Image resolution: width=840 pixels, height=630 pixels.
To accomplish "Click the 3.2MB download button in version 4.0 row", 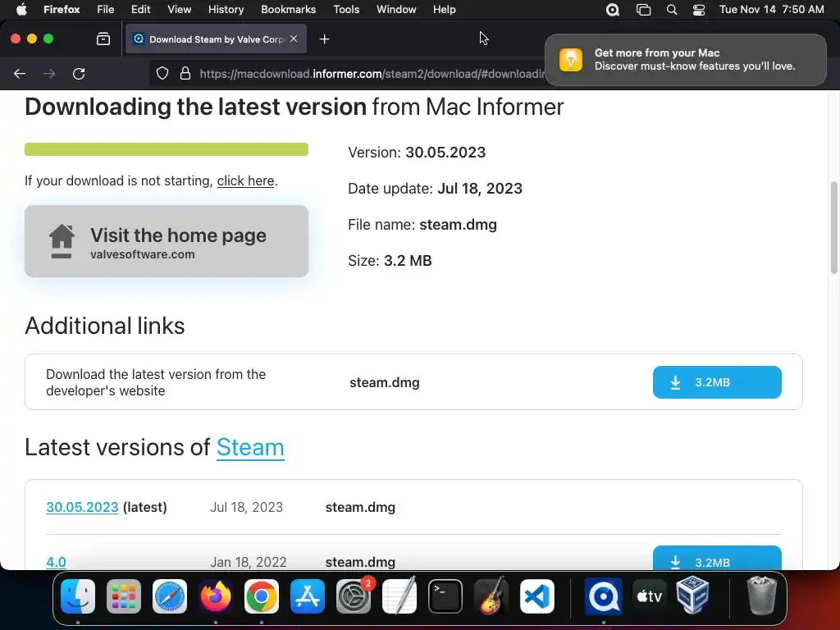I will click(717, 558).
